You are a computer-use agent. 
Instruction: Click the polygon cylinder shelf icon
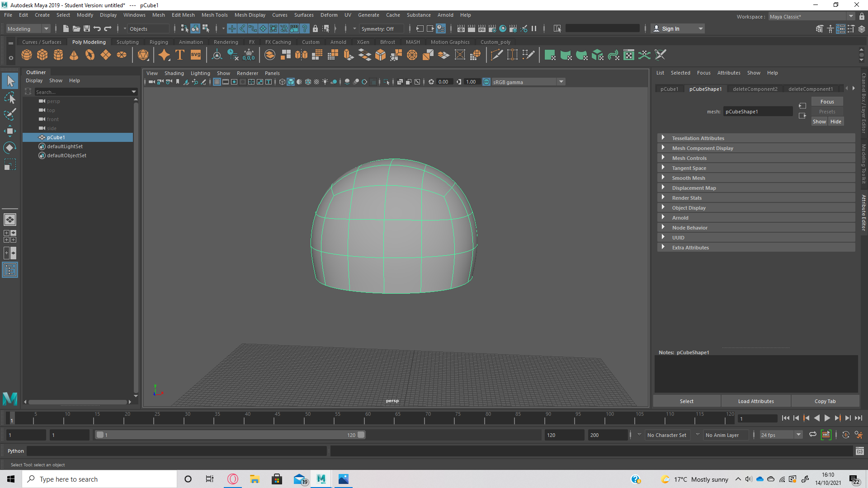pyautogui.click(x=58, y=55)
